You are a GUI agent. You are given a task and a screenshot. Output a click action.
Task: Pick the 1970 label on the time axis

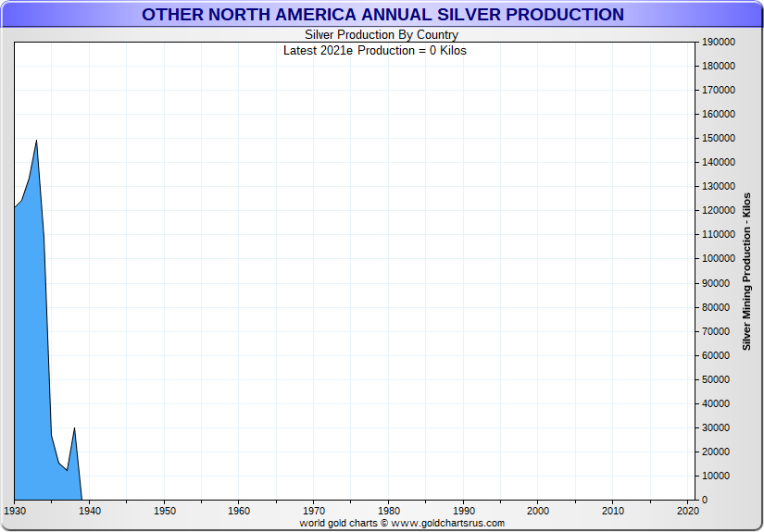coord(314,510)
